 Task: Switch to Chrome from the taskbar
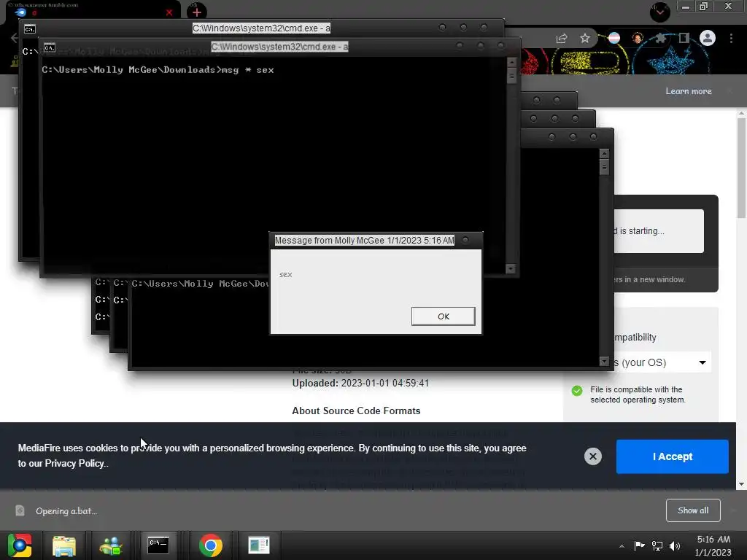point(211,545)
